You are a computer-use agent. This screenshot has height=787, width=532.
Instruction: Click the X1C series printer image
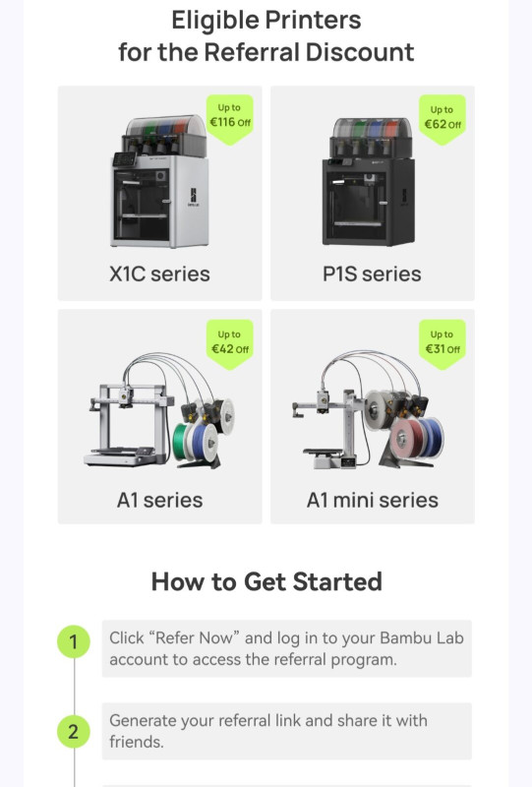click(159, 181)
